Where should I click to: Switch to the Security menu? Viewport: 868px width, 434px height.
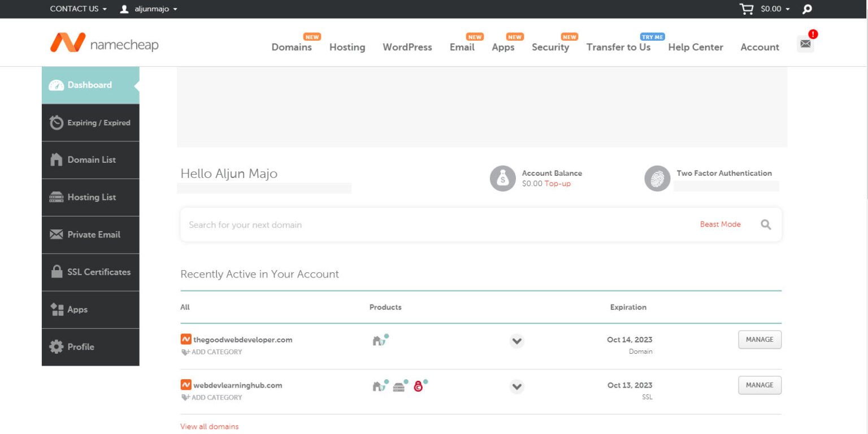click(x=550, y=47)
